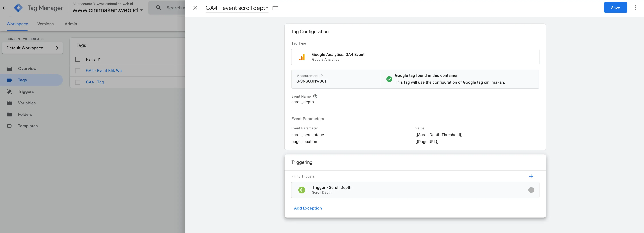Click the Name column header
The image size is (644, 233).
pyautogui.click(x=90, y=59)
